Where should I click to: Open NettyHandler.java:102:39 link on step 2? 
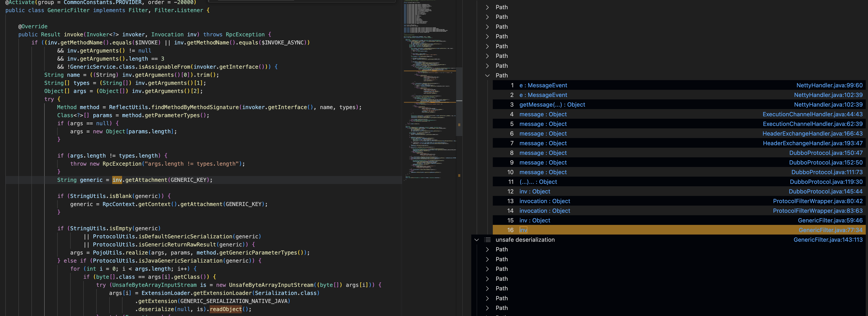click(828, 95)
